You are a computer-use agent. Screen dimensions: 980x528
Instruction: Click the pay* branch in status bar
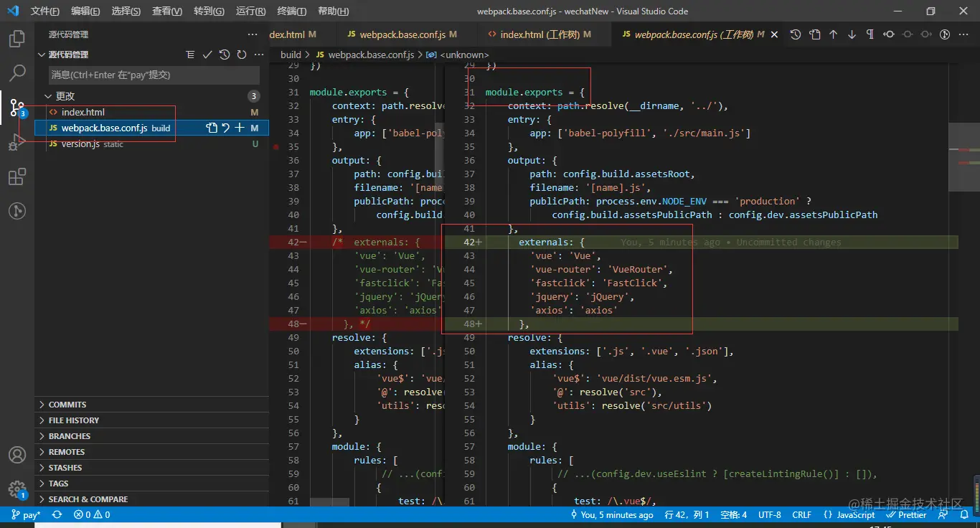(27, 514)
